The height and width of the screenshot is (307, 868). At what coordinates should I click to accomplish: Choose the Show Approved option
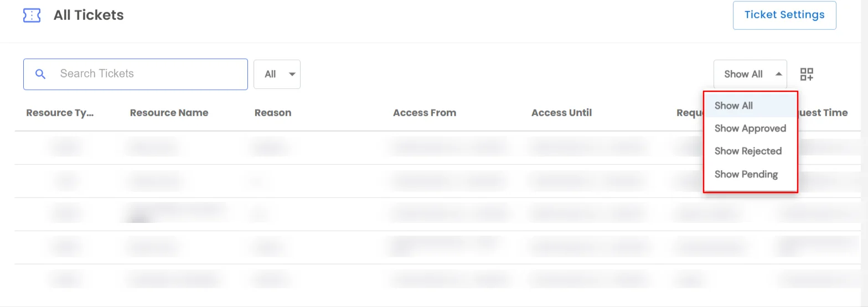point(750,128)
